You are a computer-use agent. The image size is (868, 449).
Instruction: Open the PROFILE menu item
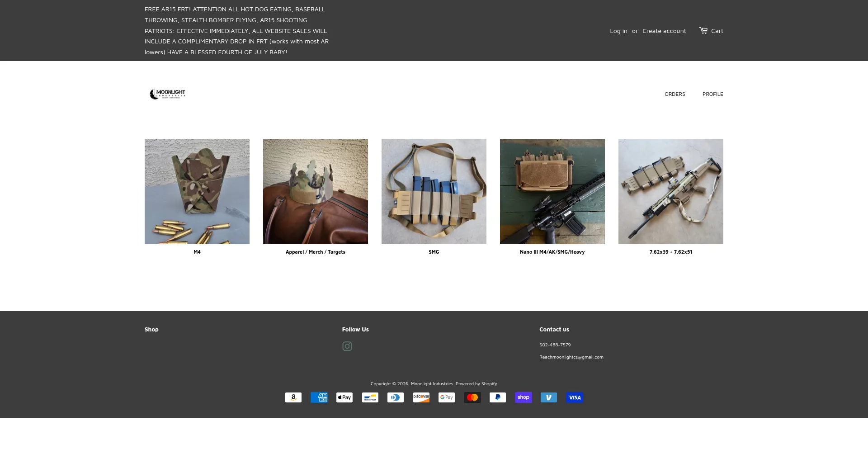tap(712, 94)
